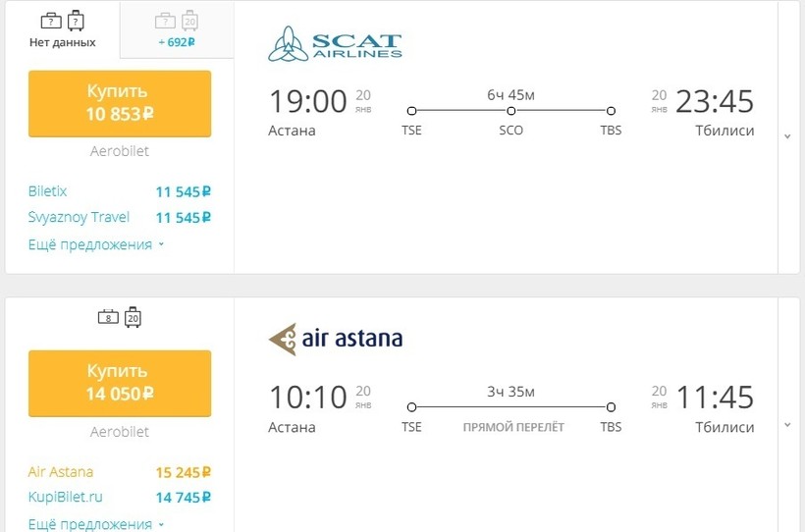Click the SCO stopover dot on SCAT route

coord(510,111)
